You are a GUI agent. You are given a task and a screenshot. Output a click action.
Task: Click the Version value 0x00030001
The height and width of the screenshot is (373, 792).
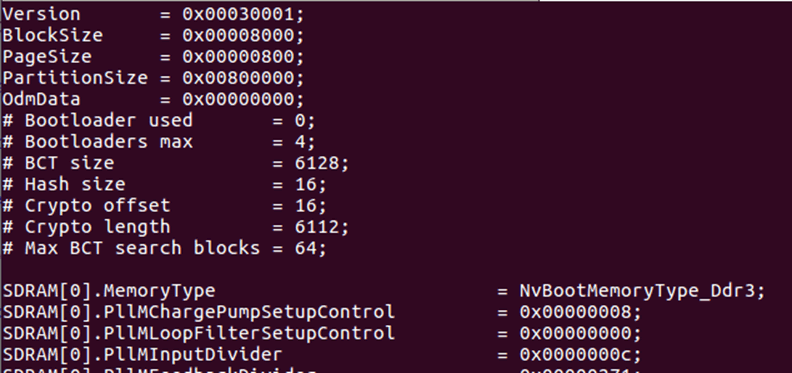pyautogui.click(x=238, y=14)
